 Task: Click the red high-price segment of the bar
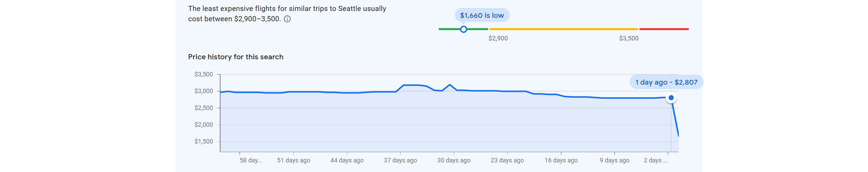point(664,29)
